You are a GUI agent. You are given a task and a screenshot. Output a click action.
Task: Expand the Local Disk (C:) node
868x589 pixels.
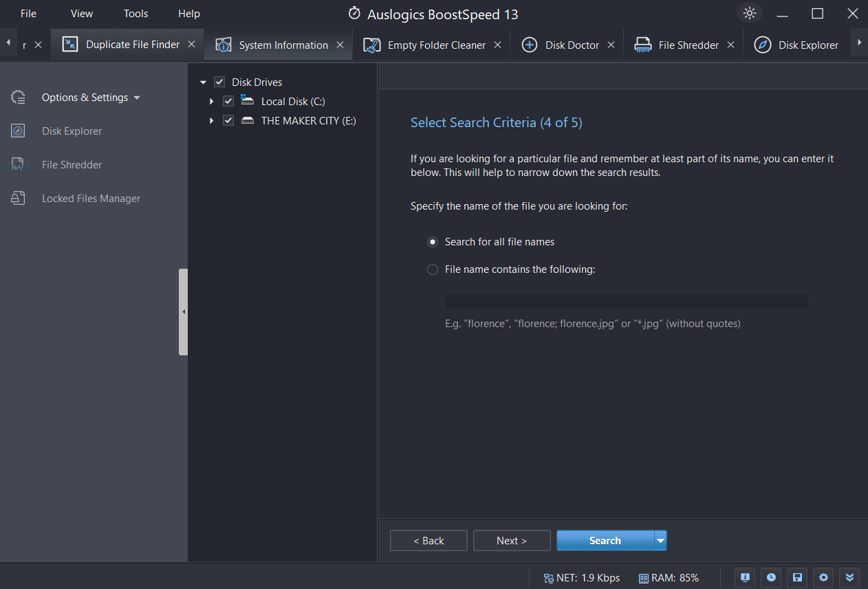point(212,102)
